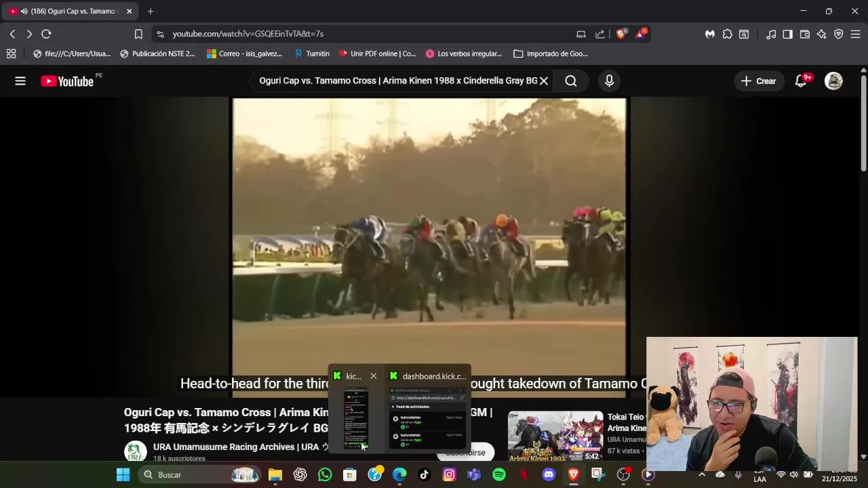Go back in browser history

(x=12, y=34)
